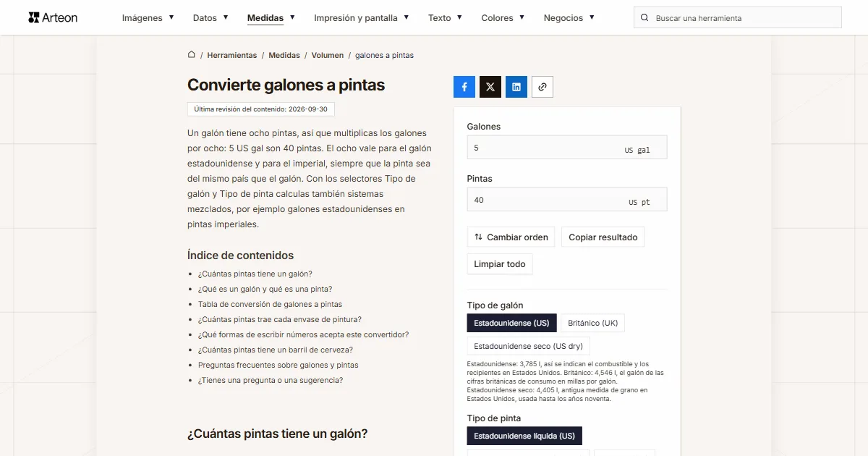This screenshot has height=456, width=868.
Task: Click the Tipo de galón label
Action: [495, 305]
